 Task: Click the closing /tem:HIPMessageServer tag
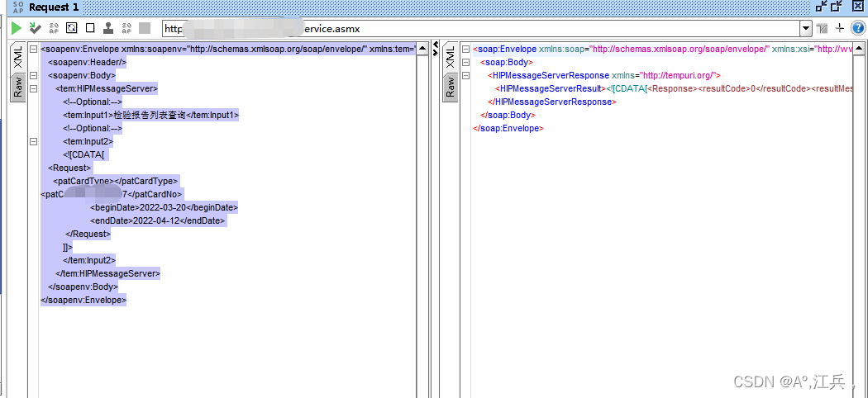pos(108,273)
